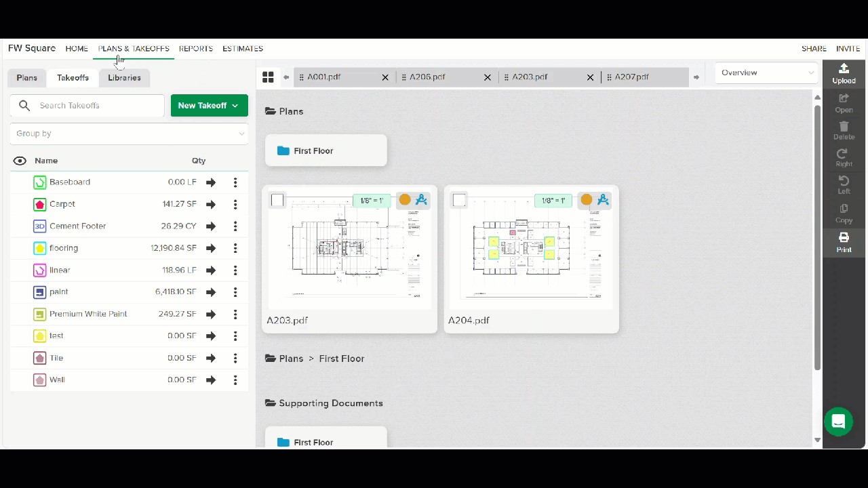Click the Baseboard linear takeoff type icon

(x=40, y=182)
